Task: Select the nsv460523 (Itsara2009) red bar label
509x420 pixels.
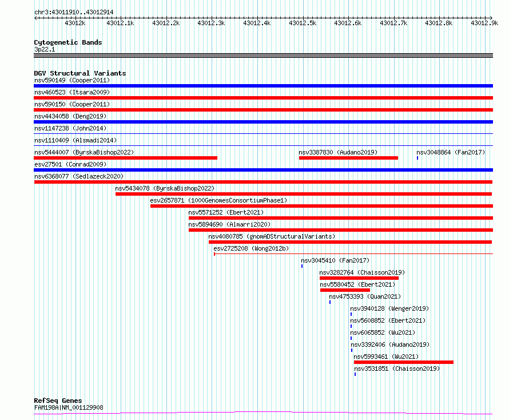Action: pos(72,92)
